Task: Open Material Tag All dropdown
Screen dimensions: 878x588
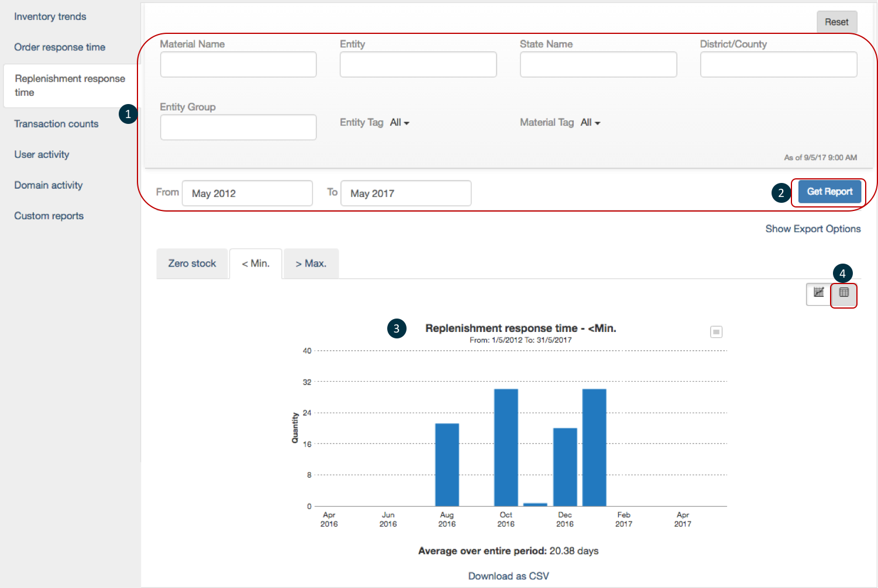Action: tap(590, 123)
